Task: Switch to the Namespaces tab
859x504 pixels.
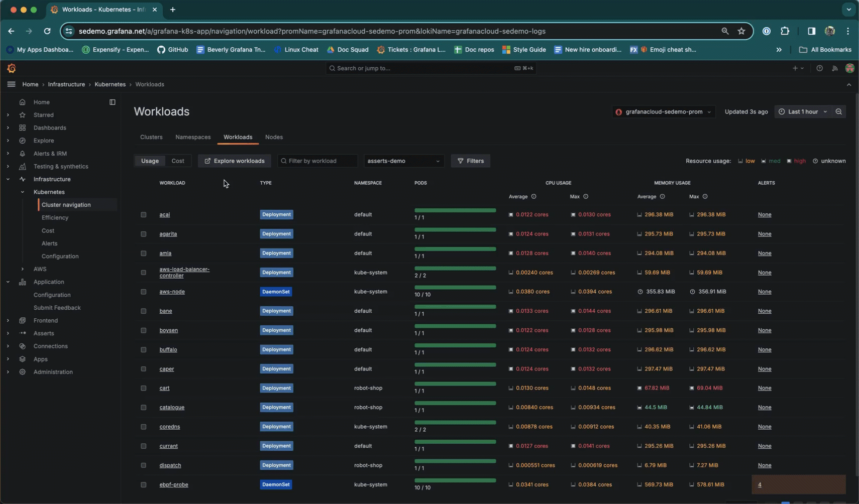Action: tap(193, 137)
